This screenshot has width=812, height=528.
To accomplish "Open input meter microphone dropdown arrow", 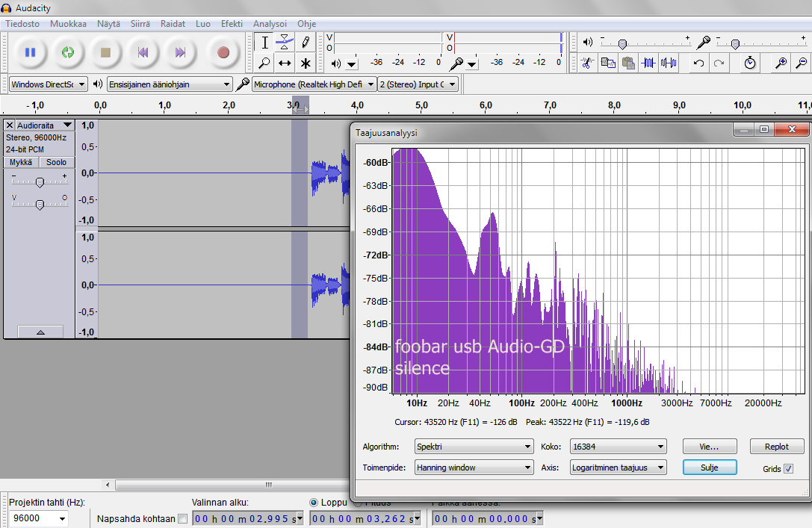I will click(x=472, y=64).
